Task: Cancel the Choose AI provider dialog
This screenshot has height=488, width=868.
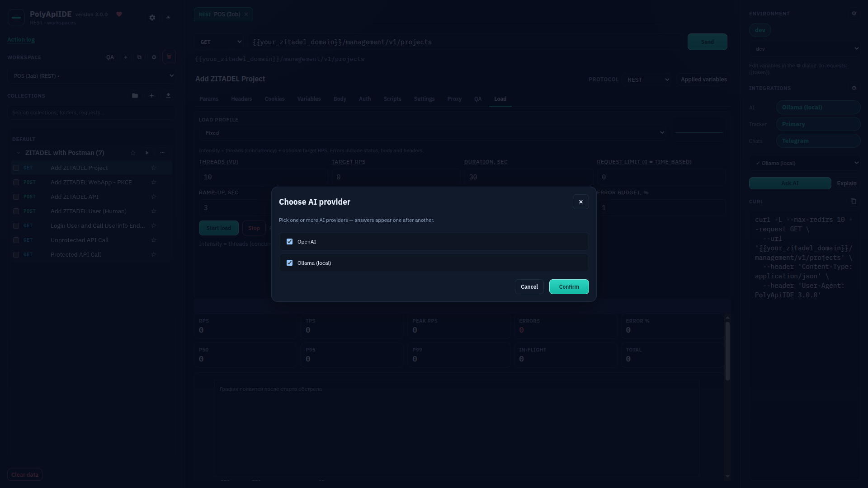Action: tap(529, 287)
